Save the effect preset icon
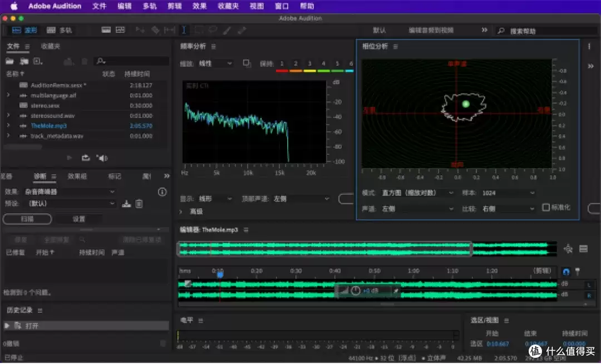 click(x=126, y=204)
